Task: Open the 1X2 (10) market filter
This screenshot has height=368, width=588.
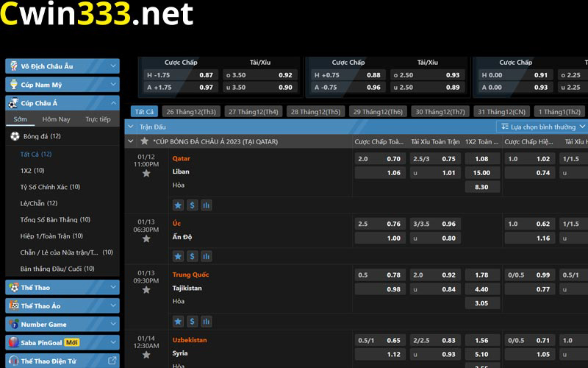Action: tap(32, 171)
